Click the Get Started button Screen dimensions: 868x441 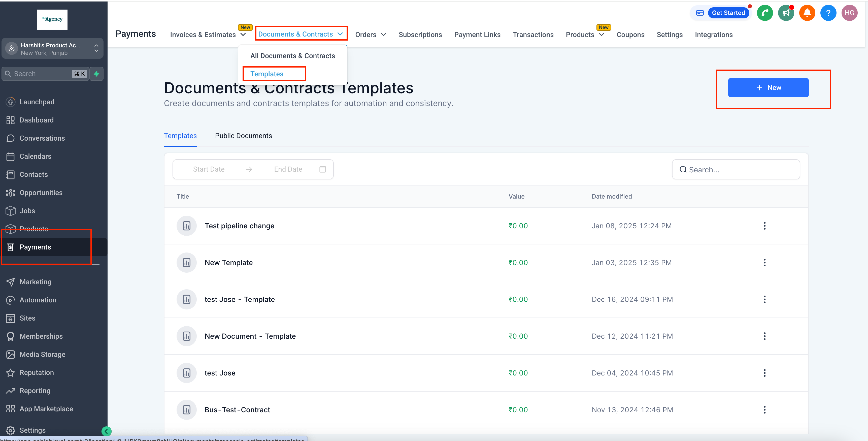pyautogui.click(x=728, y=13)
